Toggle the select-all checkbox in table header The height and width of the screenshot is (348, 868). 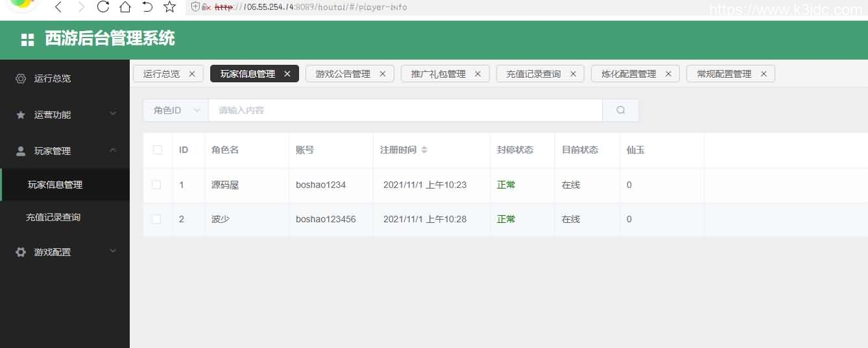pyautogui.click(x=158, y=150)
